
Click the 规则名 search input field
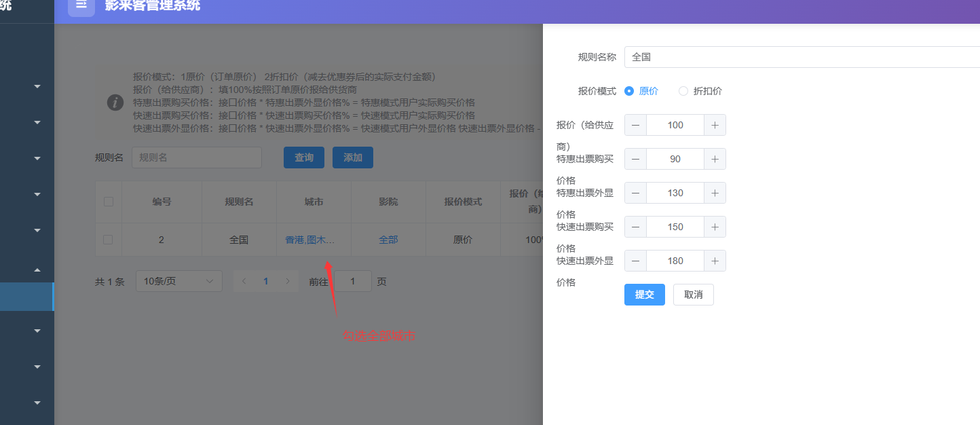197,157
